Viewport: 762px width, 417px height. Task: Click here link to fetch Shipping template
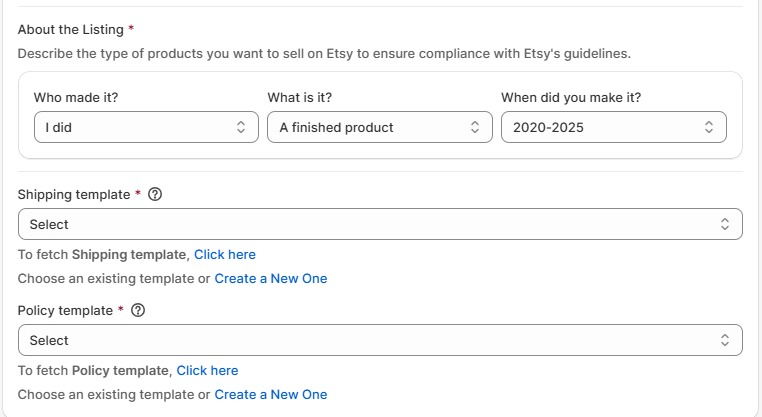(225, 255)
